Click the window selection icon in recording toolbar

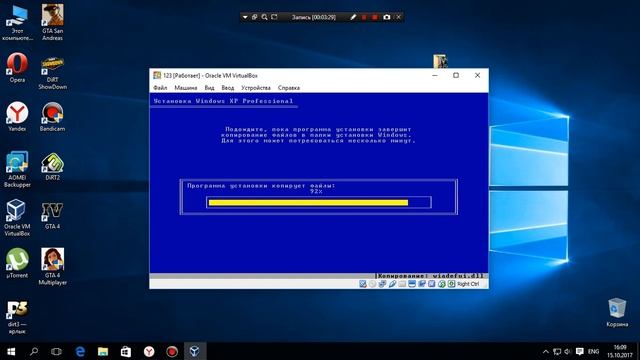coord(254,17)
